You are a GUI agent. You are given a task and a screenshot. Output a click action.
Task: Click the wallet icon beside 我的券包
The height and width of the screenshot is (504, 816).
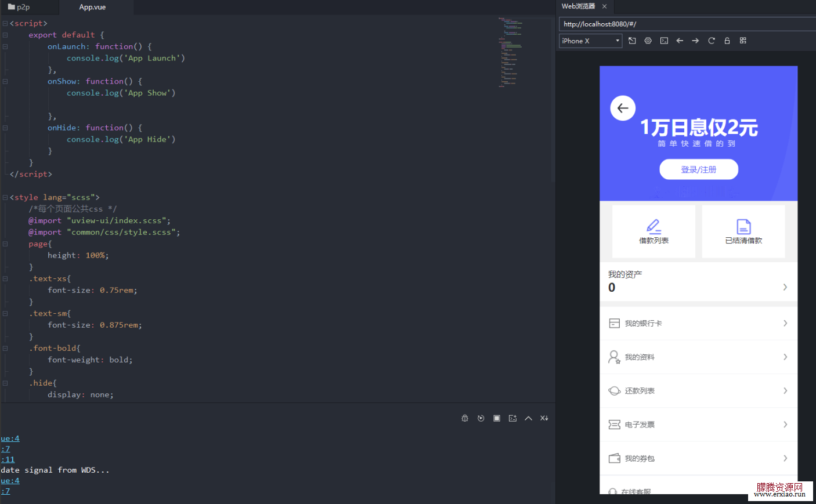tap(614, 458)
